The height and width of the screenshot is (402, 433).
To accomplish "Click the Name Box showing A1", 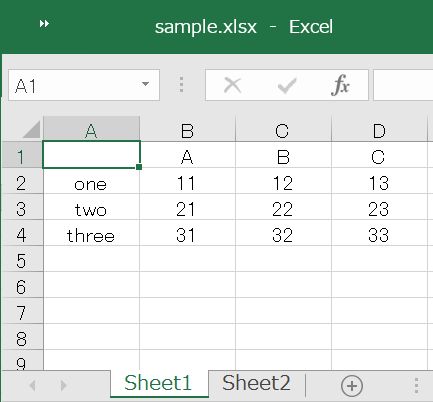I will tap(84, 85).
